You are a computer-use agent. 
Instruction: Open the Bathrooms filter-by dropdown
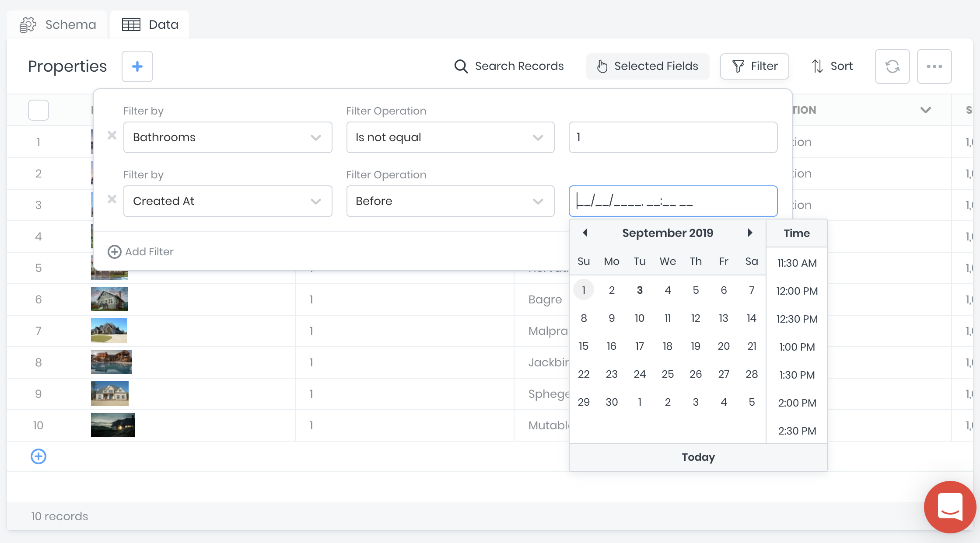pyautogui.click(x=227, y=137)
